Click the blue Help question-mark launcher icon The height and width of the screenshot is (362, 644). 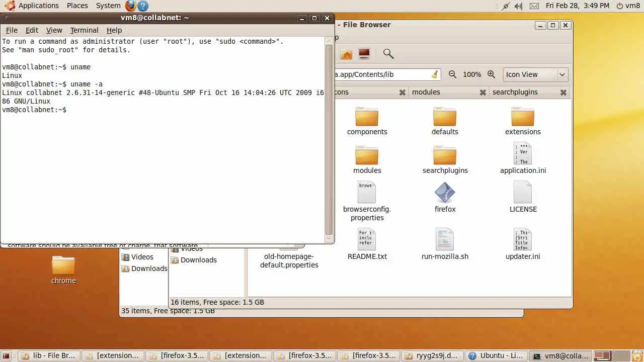pos(143,6)
